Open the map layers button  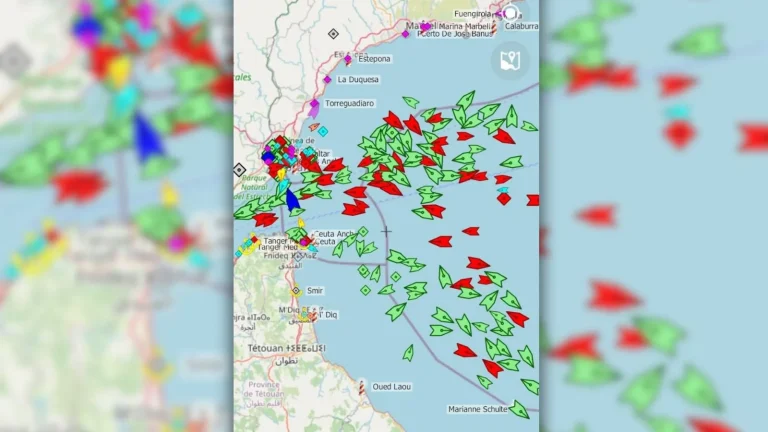coord(510,59)
